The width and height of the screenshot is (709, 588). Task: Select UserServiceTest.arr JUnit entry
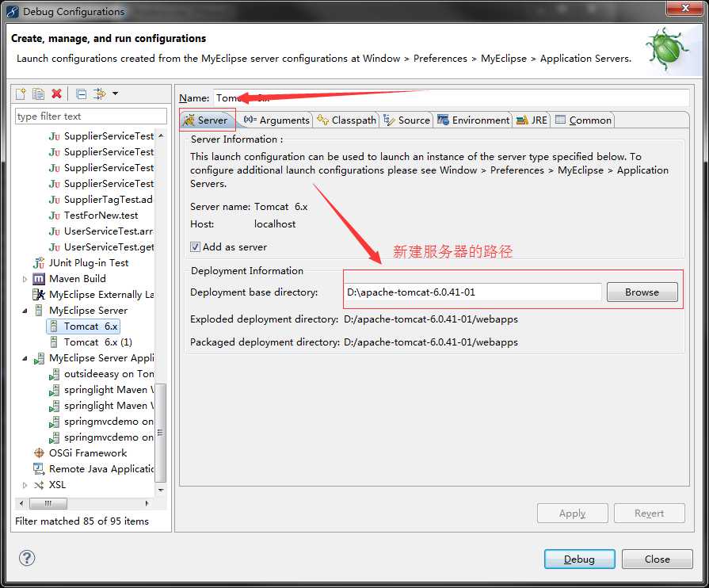(x=108, y=231)
